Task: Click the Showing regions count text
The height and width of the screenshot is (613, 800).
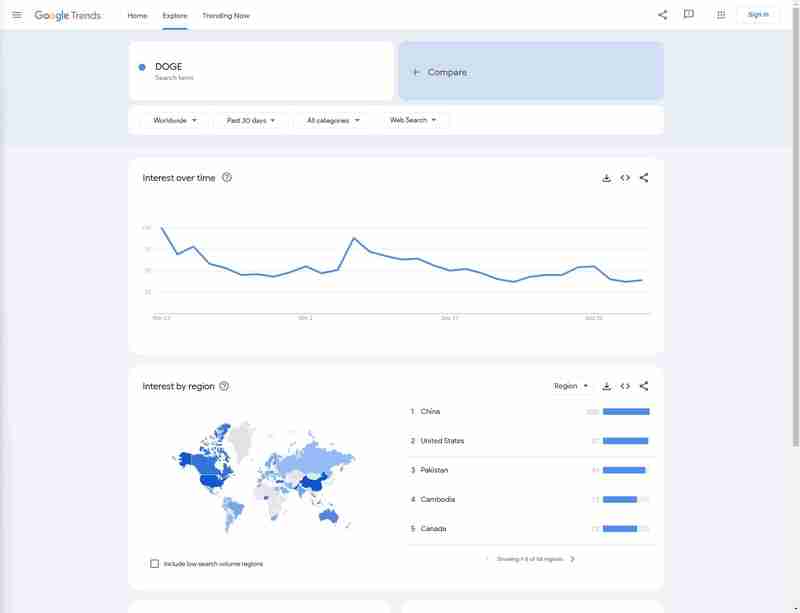Action: coord(530,559)
